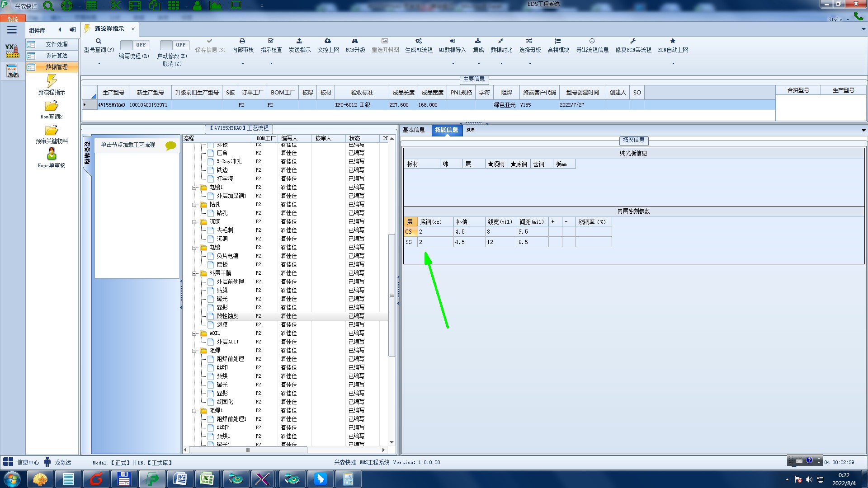Open dropdown arrow under 选择母板
Image resolution: width=868 pixels, height=488 pixels.
[x=530, y=63]
